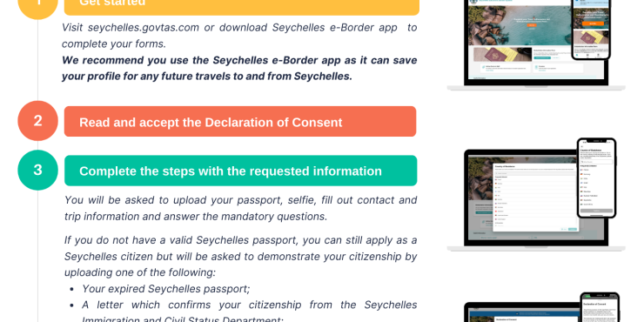Open the Declaration of Consent phone mockup
The height and width of the screenshot is (322, 644).
[x=600, y=307]
